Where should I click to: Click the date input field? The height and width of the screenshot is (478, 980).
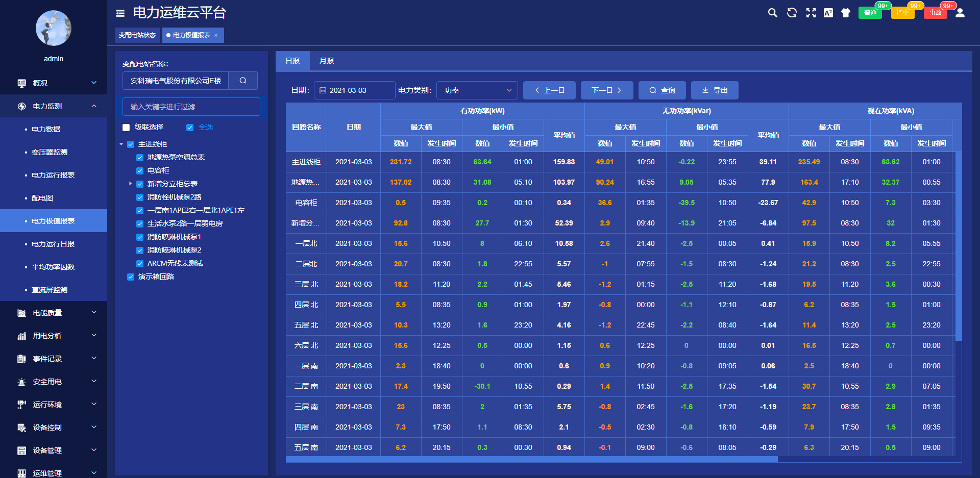[355, 90]
